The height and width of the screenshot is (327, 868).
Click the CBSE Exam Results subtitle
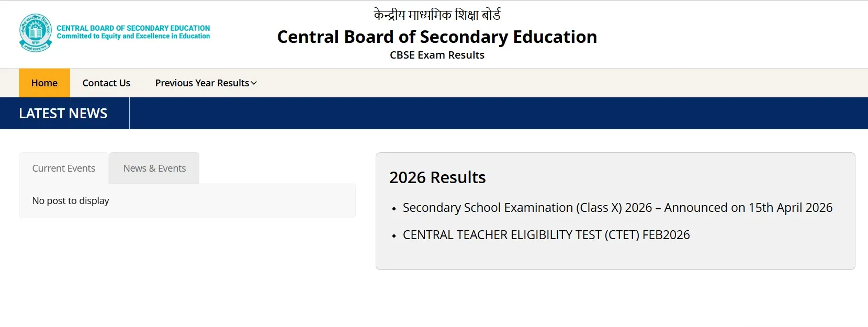[437, 55]
